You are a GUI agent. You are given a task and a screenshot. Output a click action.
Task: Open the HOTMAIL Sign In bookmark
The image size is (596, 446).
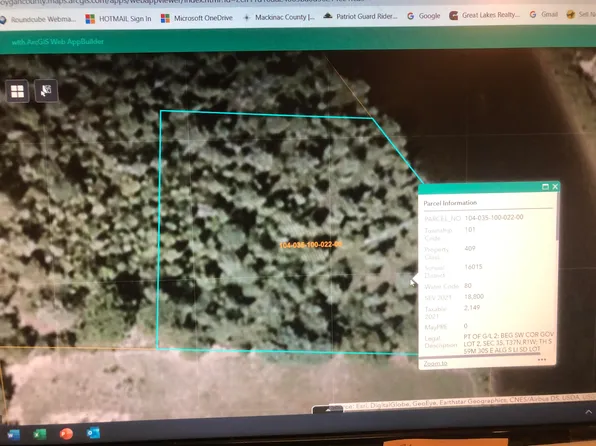(x=118, y=19)
